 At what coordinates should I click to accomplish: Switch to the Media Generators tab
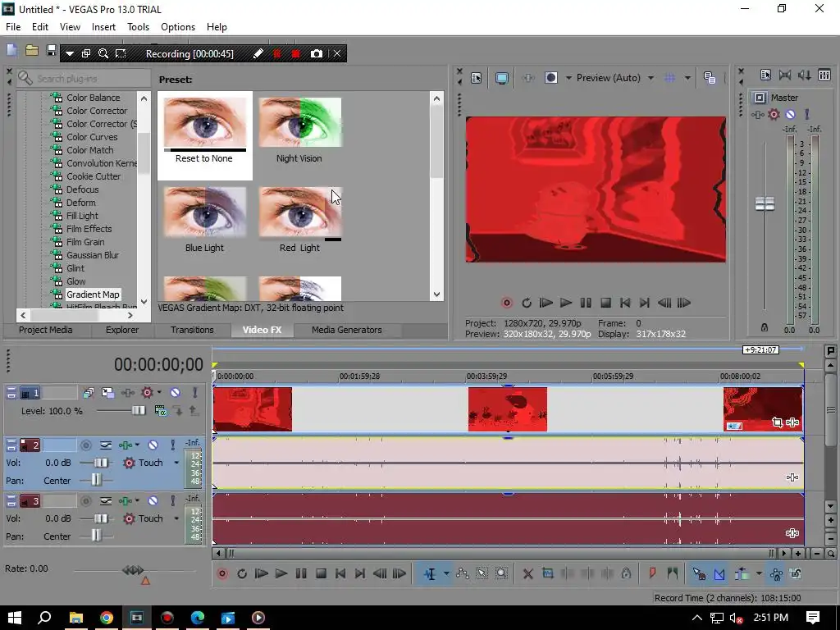pos(347,330)
